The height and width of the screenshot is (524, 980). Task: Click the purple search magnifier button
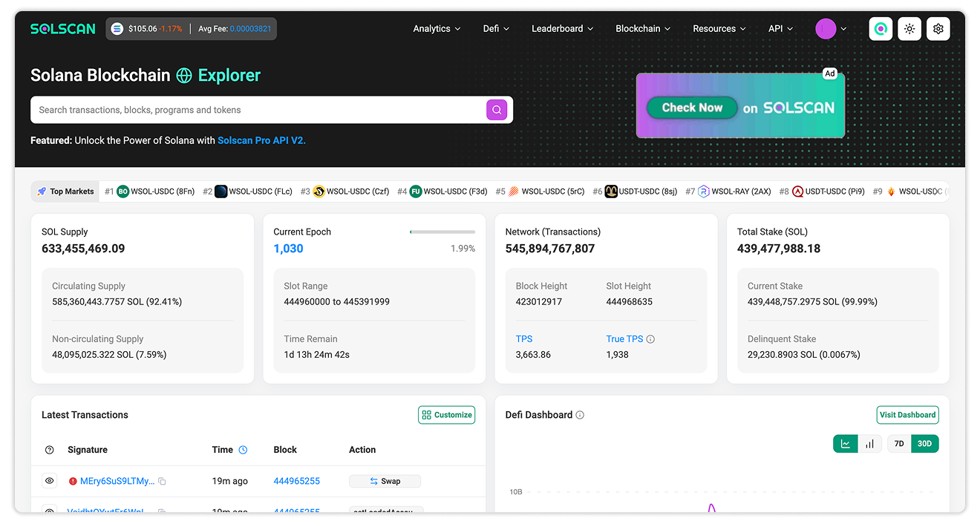[x=497, y=110]
